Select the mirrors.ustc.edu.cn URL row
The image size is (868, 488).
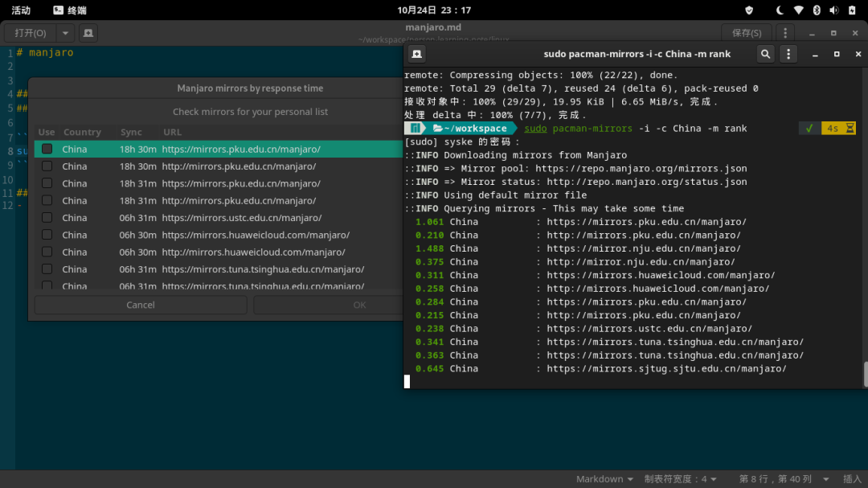click(219, 218)
